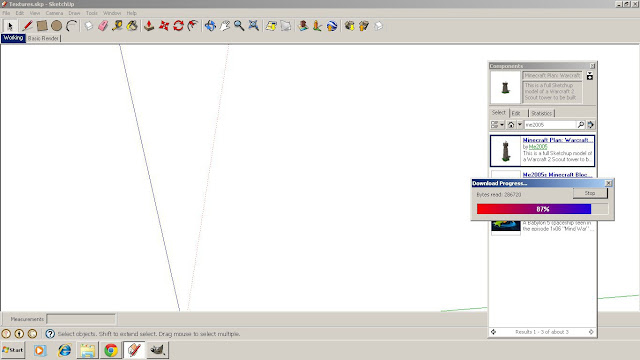Open the GIMP taskbar icon
640x360 pixels.
click(x=158, y=350)
